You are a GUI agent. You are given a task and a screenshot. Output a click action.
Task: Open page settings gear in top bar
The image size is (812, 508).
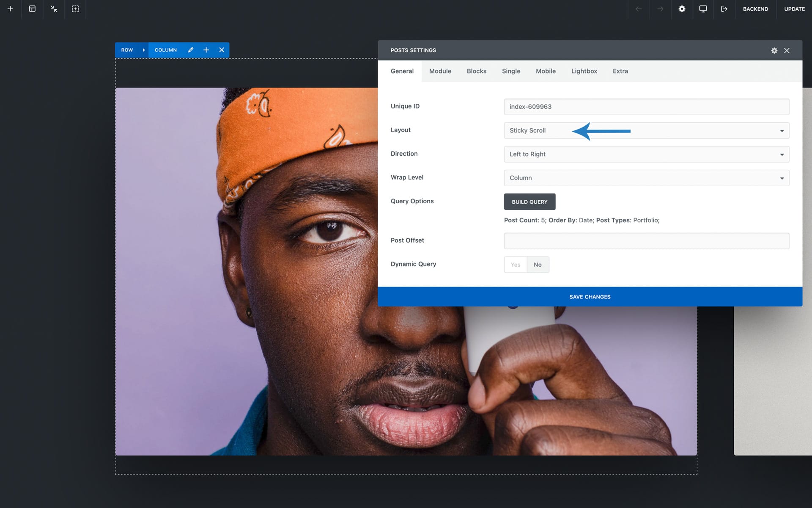pos(682,9)
